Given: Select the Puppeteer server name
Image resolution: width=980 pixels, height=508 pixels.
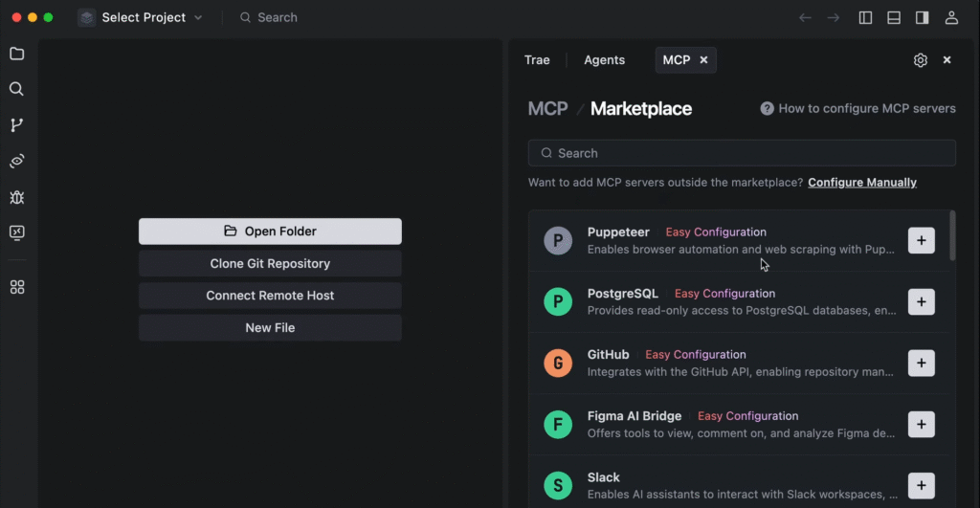Looking at the screenshot, I should (618, 232).
